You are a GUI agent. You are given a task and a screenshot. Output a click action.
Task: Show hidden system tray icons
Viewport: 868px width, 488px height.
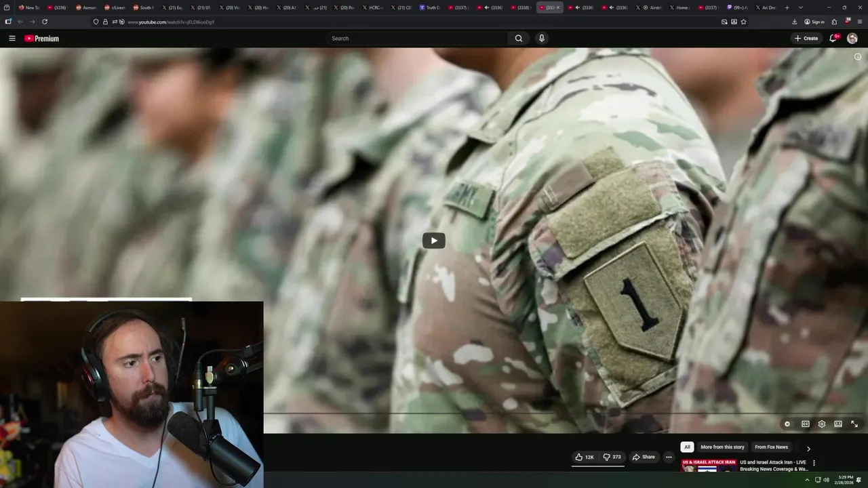pos(807,480)
